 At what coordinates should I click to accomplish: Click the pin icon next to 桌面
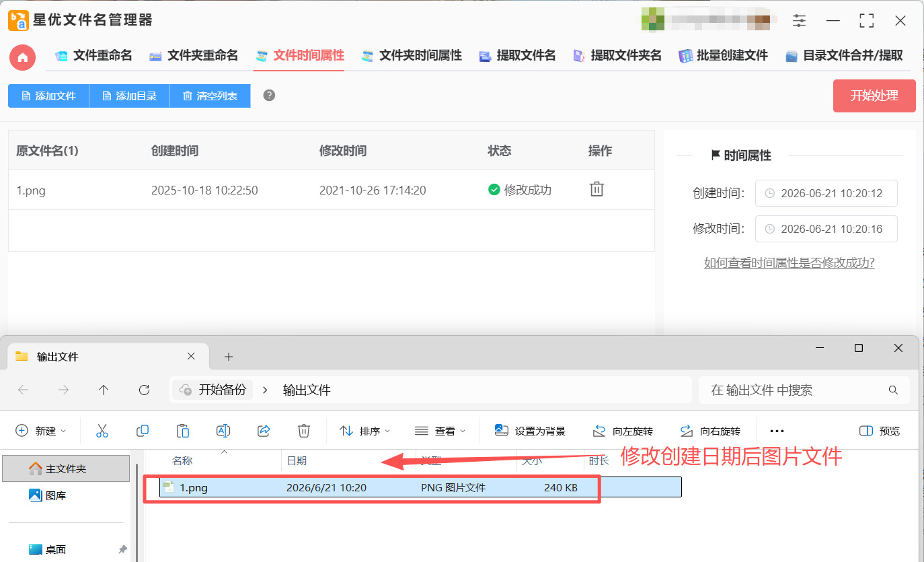[122, 549]
